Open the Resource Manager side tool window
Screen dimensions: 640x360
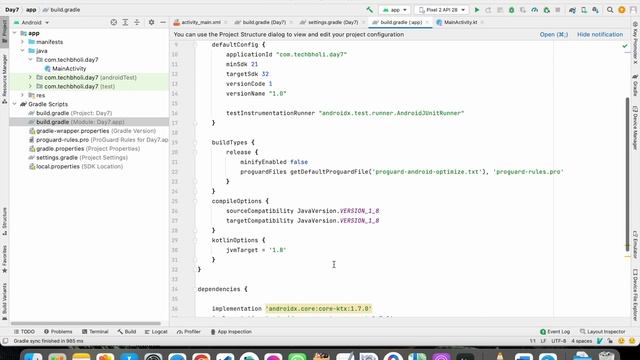pyautogui.click(x=4, y=79)
